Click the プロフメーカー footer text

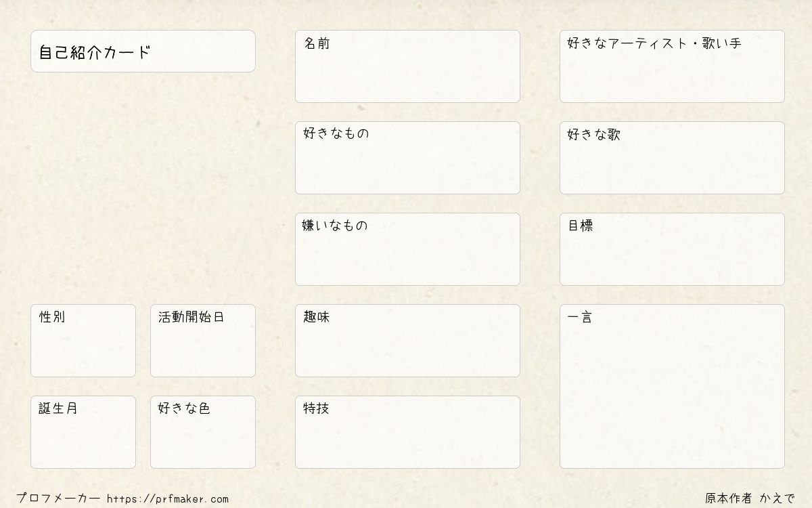[58, 499]
